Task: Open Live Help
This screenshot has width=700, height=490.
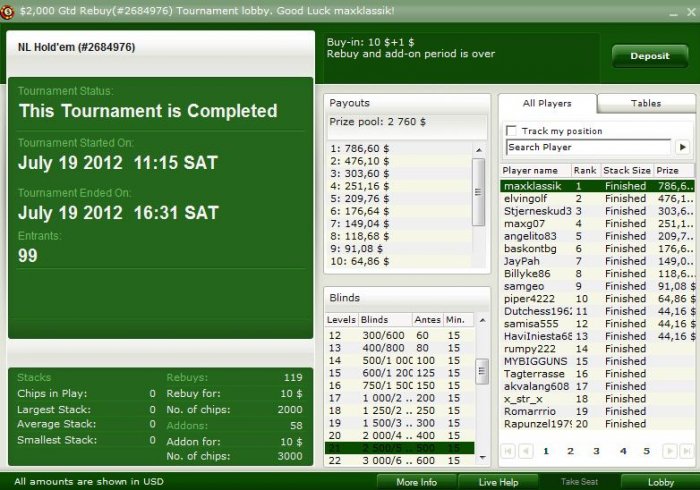Action: click(x=498, y=482)
